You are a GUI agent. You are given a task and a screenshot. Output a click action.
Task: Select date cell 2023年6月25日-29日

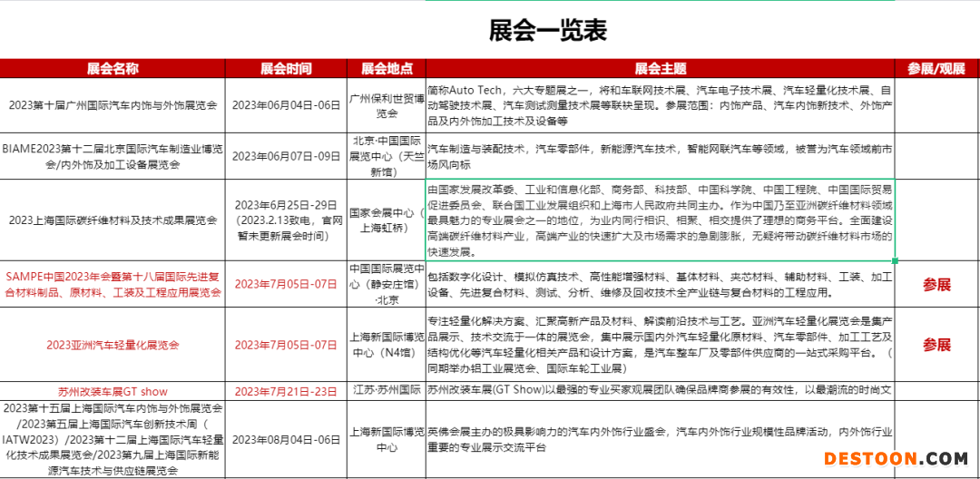pyautogui.click(x=286, y=220)
